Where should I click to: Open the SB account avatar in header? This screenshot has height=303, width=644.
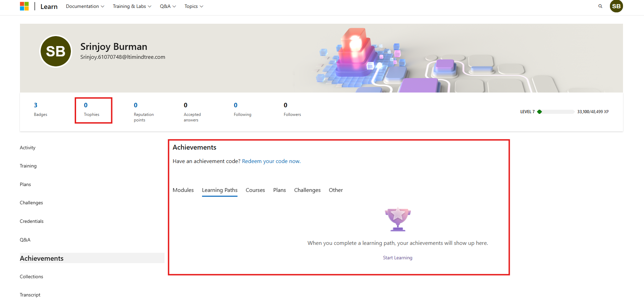click(616, 6)
